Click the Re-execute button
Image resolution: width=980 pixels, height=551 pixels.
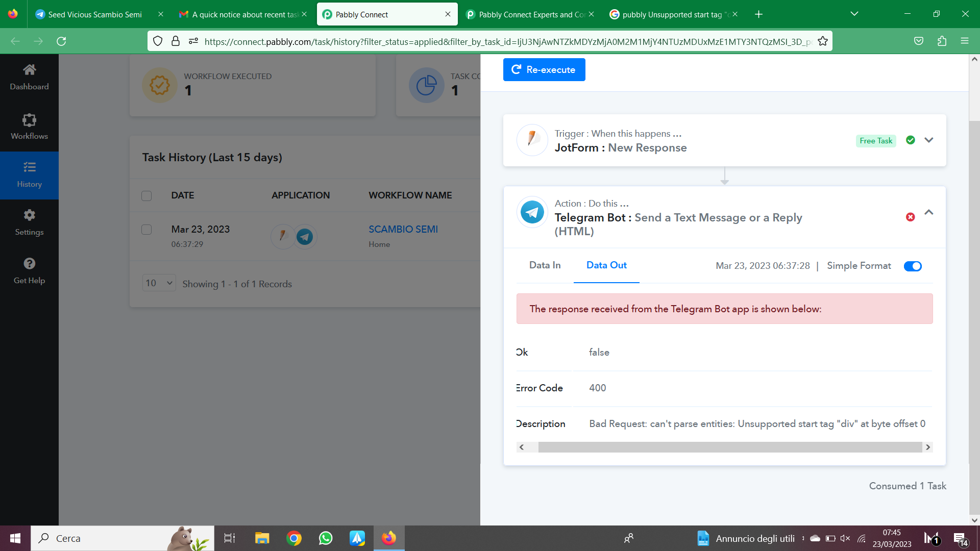(x=544, y=69)
